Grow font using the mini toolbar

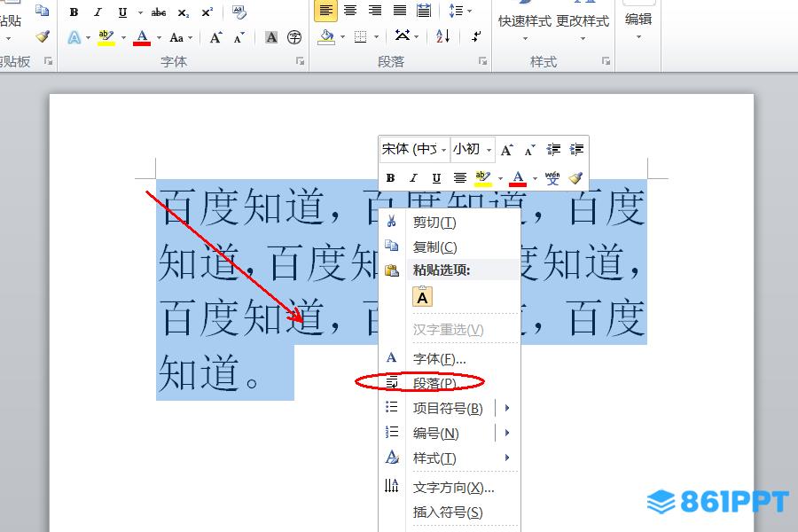[506, 150]
